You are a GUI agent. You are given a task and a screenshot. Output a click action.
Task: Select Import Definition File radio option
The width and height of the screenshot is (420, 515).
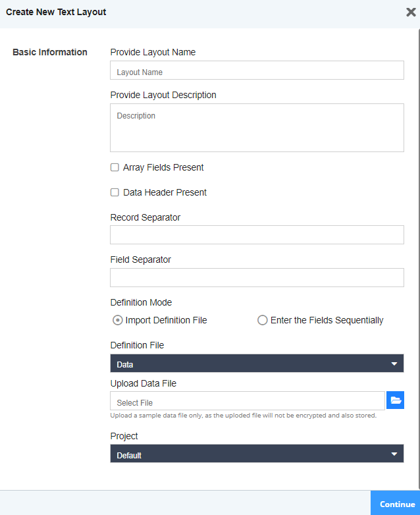click(118, 321)
